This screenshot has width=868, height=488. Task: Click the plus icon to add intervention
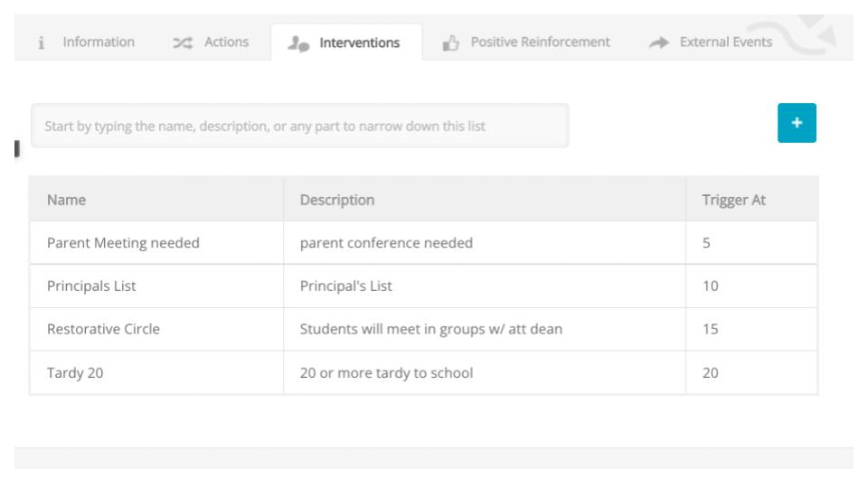coord(797,124)
